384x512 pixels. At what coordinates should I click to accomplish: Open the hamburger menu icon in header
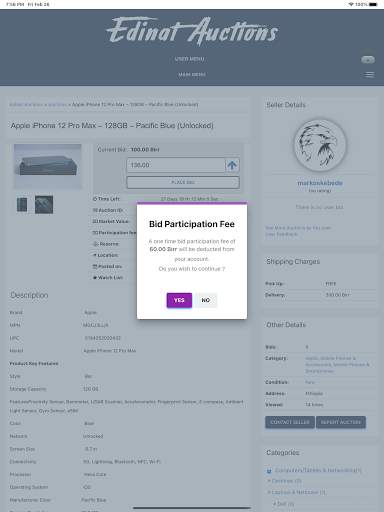369,75
